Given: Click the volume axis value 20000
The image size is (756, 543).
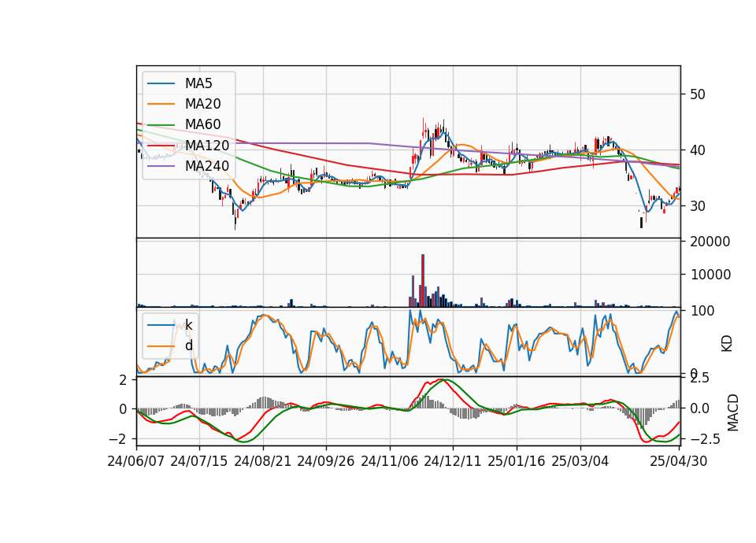Looking at the screenshot, I should 710,242.
